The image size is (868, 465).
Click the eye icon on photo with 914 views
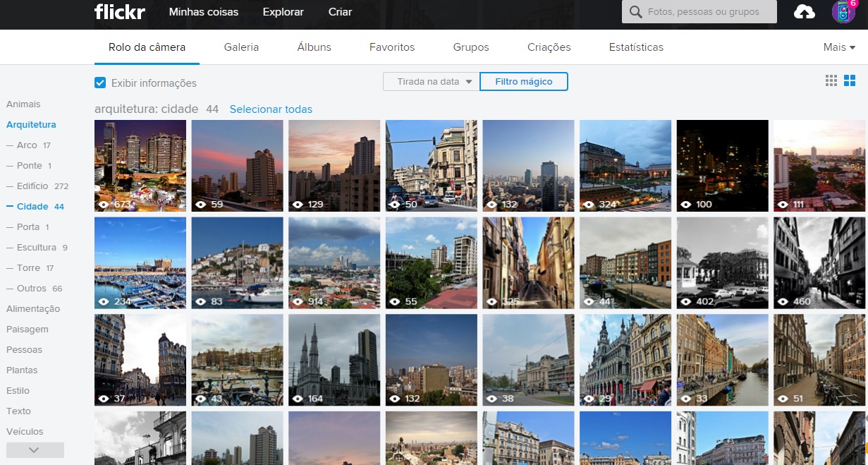298,302
